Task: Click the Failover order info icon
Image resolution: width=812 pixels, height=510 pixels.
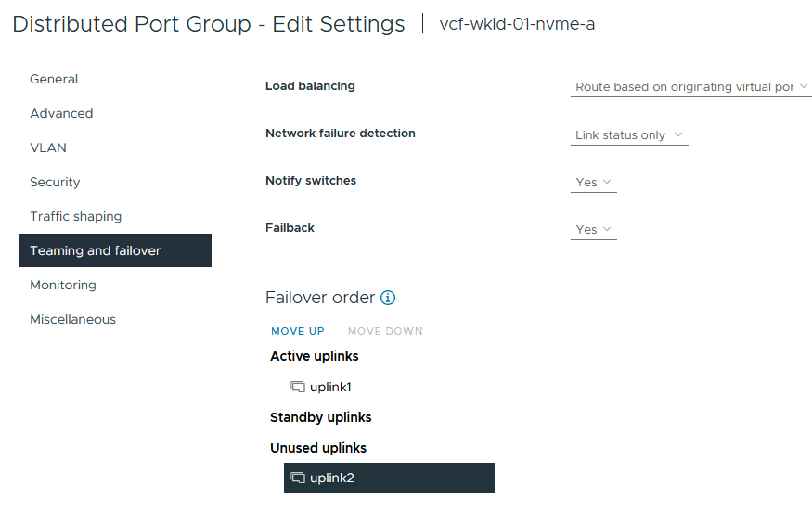Action: (388, 298)
